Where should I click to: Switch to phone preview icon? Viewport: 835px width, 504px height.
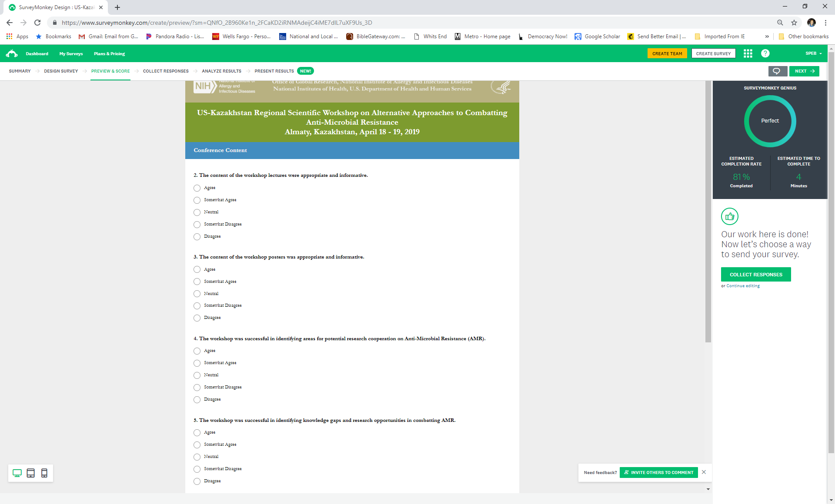[44, 473]
